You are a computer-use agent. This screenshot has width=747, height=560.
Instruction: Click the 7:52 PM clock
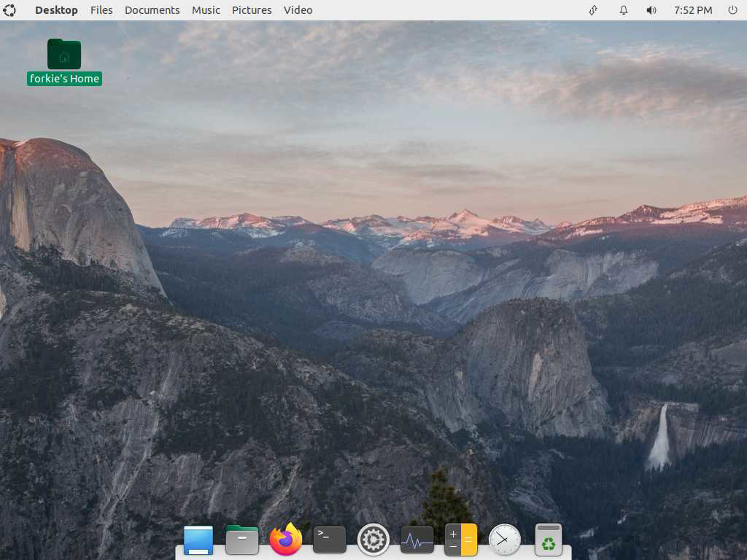[692, 10]
